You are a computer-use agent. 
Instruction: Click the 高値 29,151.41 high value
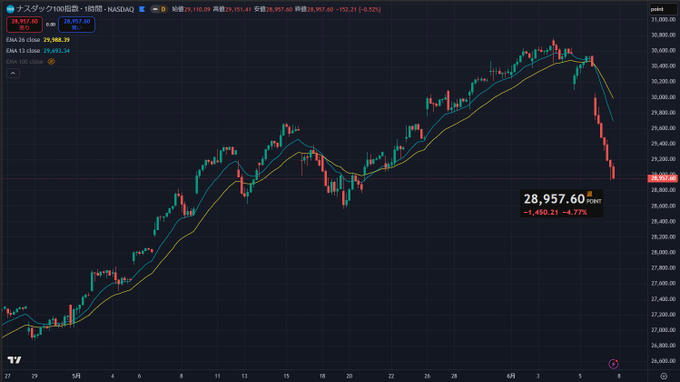coord(232,9)
